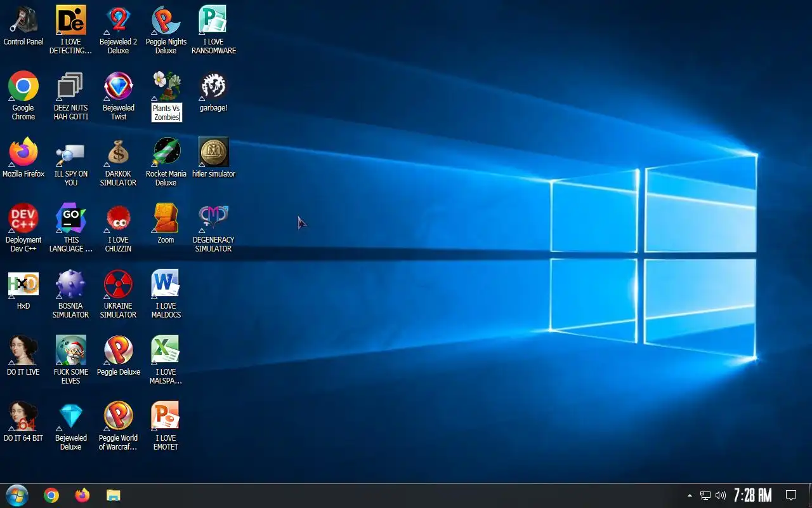Select Peggle Nights Deluxe icon
Screen dimensions: 812x508
166,20
